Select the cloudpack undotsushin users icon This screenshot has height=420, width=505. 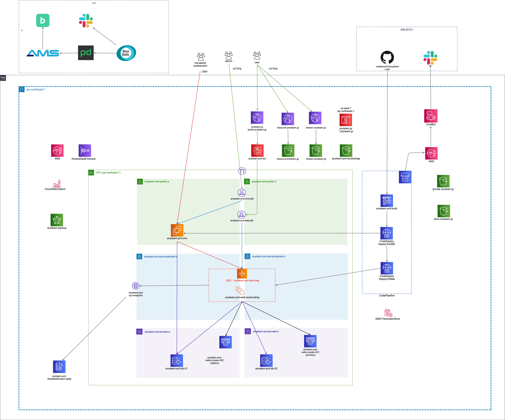pyautogui.click(x=201, y=57)
